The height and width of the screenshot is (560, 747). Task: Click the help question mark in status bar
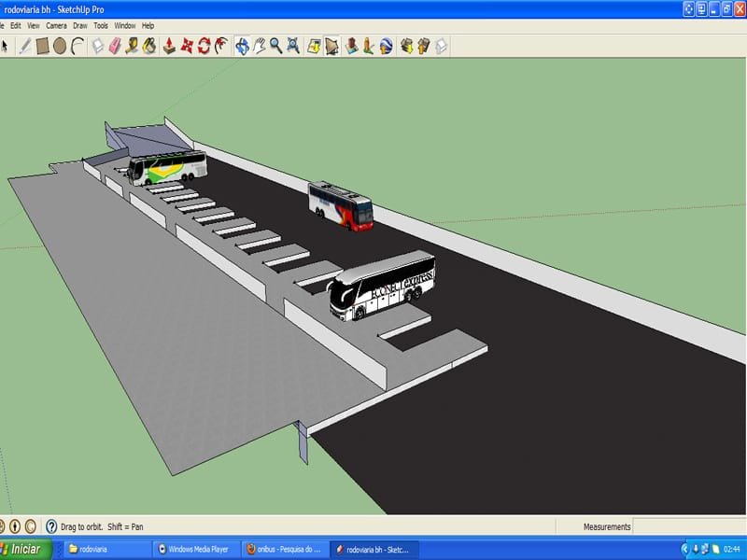point(51,526)
